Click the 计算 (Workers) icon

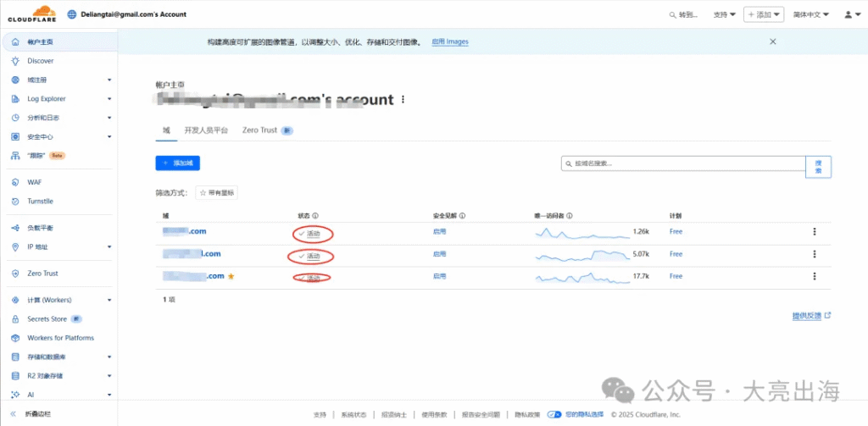point(15,300)
